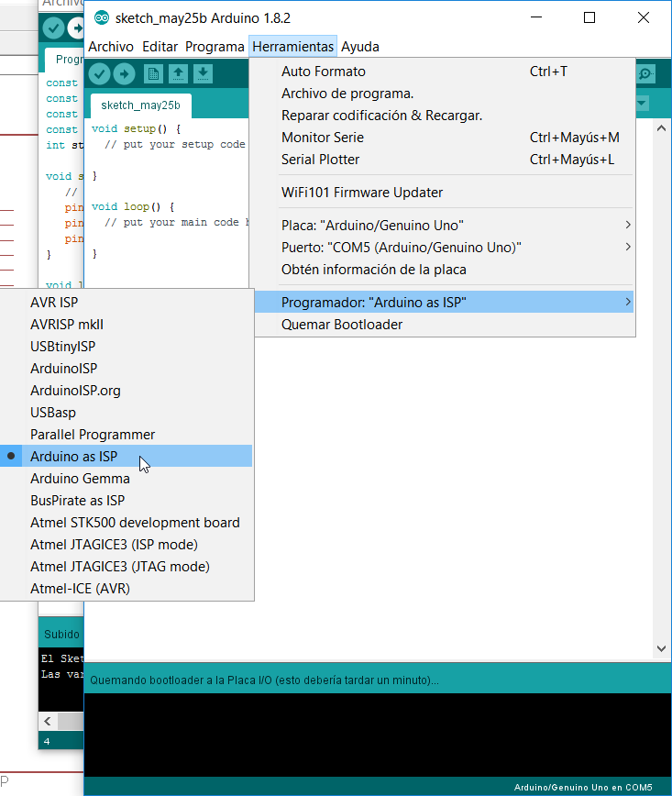Select ArduinoISP.org programmer entry
672x796 pixels.
tap(126, 391)
